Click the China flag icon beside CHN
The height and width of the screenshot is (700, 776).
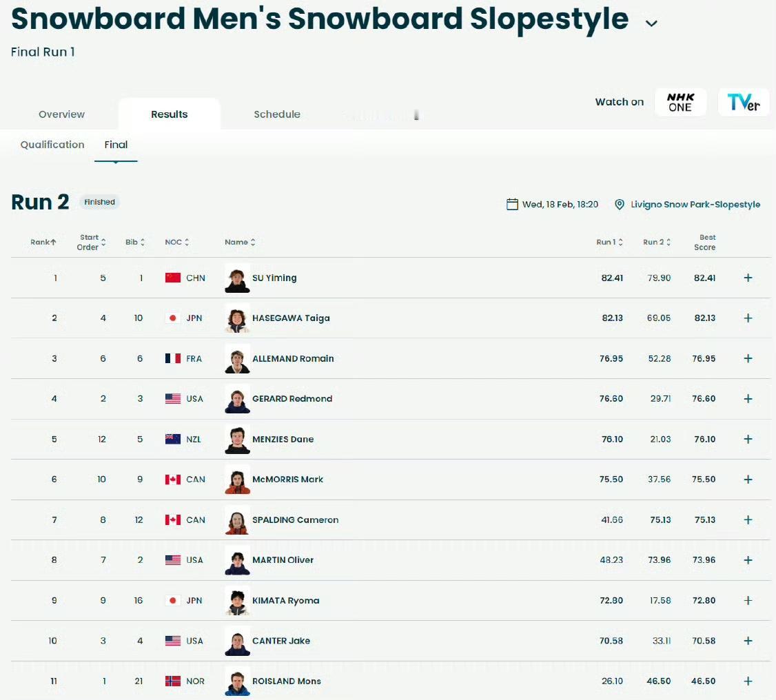(x=173, y=278)
